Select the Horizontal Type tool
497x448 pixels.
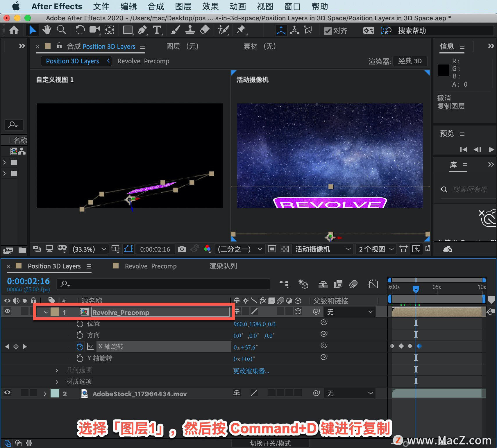pos(157,30)
